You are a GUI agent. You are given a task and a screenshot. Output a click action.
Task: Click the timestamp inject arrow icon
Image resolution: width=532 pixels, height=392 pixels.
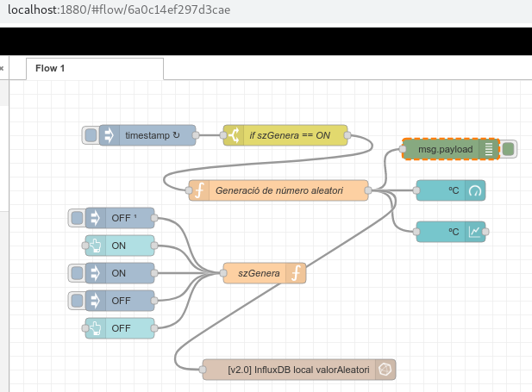(110, 135)
